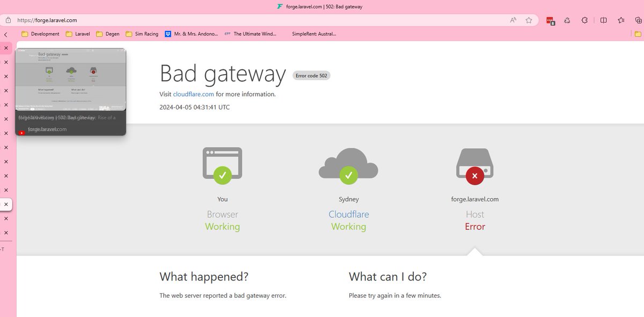The image size is (644, 317).
Task: Click the You label
Action: coord(222,199)
